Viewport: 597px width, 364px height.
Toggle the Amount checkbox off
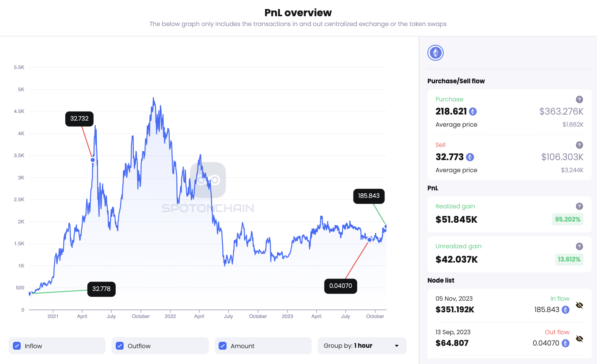(x=223, y=346)
